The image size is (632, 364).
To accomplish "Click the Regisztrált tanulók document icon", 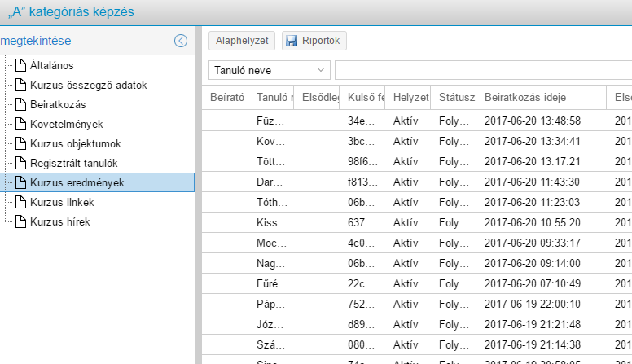I will pos(21,163).
